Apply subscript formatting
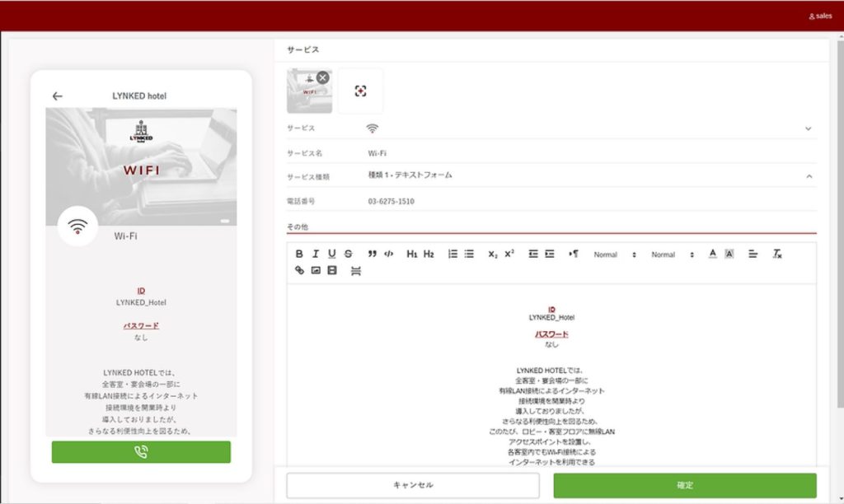Screen dimensions: 844x504 493,254
